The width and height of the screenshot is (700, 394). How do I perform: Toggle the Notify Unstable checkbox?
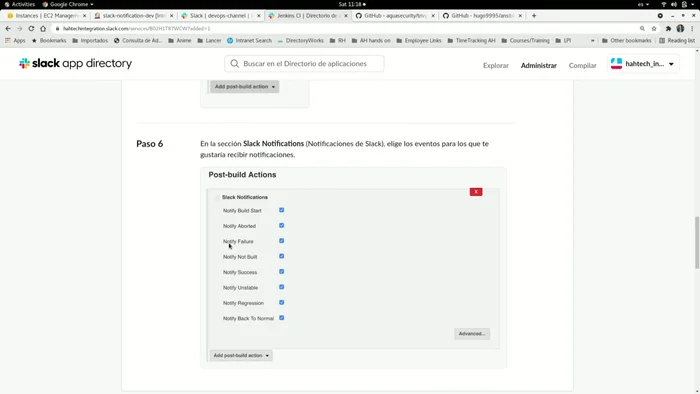[x=281, y=287]
